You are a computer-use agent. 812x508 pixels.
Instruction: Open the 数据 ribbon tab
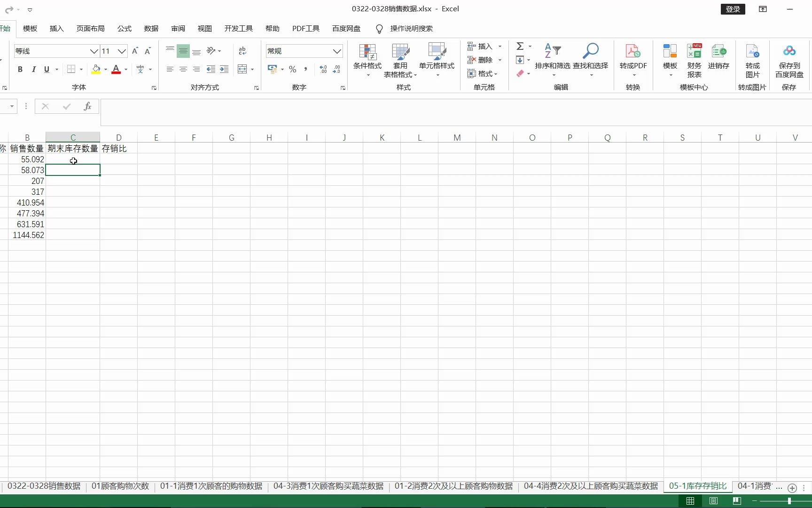151,29
